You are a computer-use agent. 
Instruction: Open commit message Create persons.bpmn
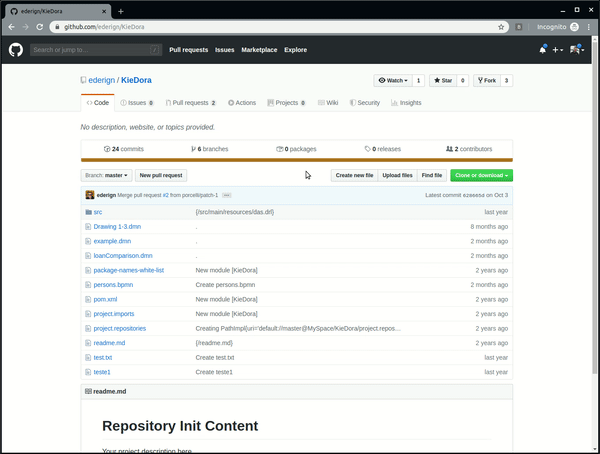pyautogui.click(x=225, y=285)
